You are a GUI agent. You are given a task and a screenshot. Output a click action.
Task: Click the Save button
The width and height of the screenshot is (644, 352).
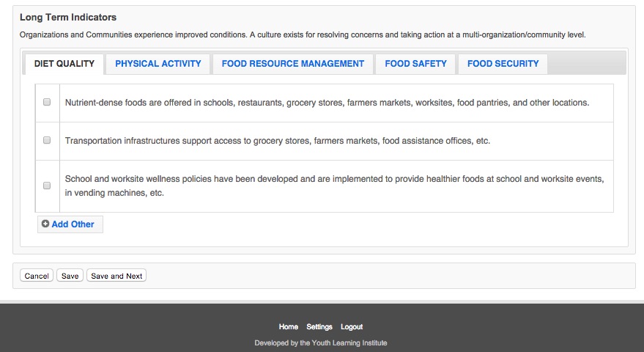[x=70, y=276]
